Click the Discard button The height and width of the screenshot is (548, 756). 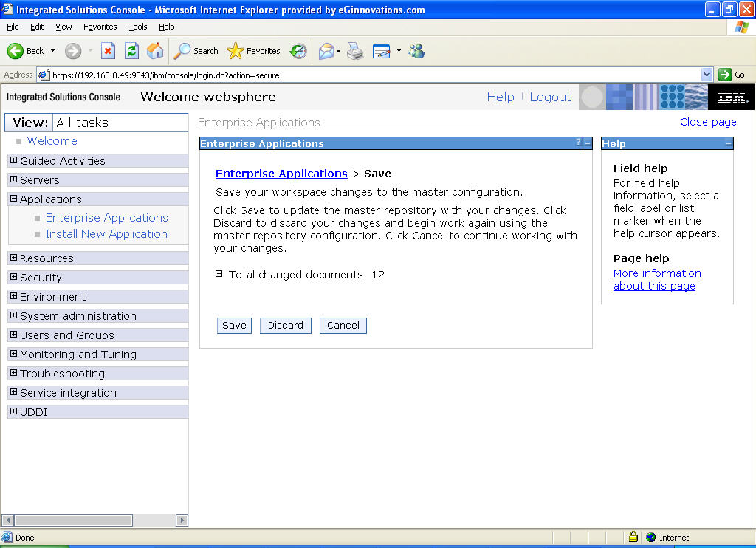[x=286, y=326]
